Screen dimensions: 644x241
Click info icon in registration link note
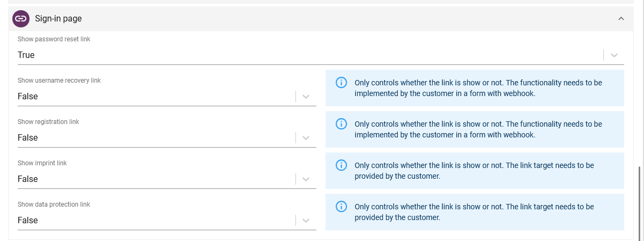341,124
